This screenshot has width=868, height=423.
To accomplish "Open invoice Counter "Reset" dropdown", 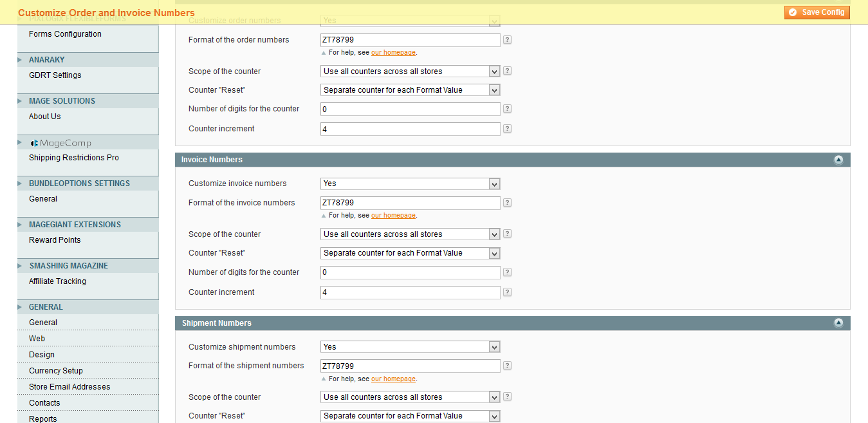I will [410, 254].
